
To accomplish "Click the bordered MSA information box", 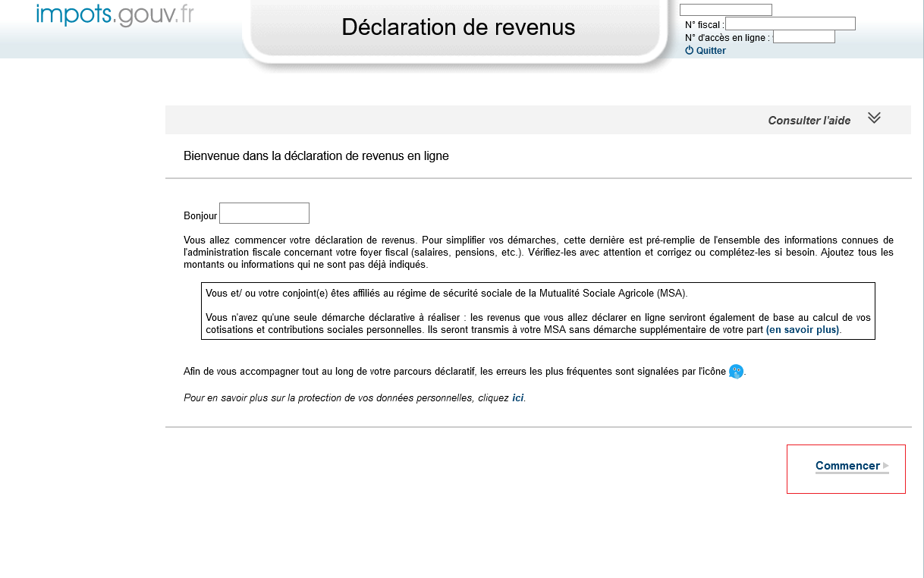I will pos(538,311).
